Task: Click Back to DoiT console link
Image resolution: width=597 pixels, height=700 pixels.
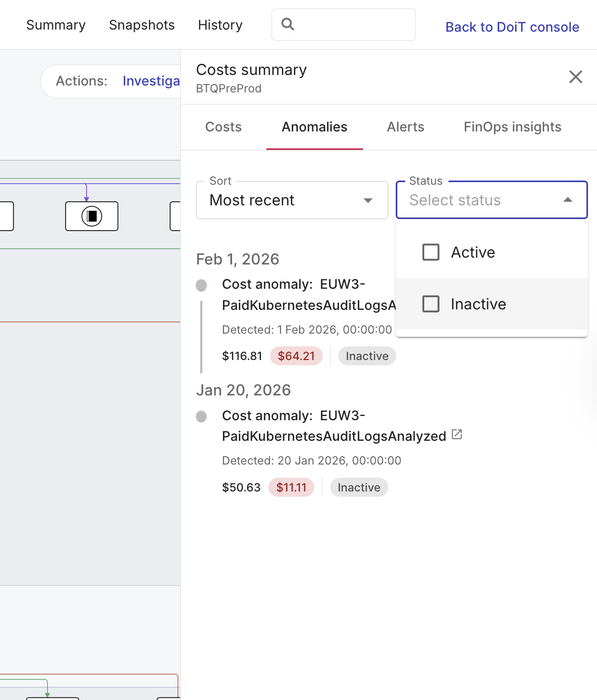Action: click(512, 27)
